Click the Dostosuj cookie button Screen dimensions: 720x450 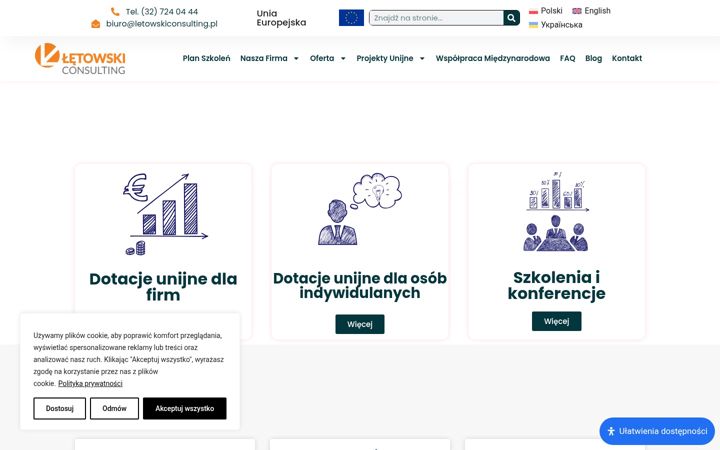pos(59,408)
